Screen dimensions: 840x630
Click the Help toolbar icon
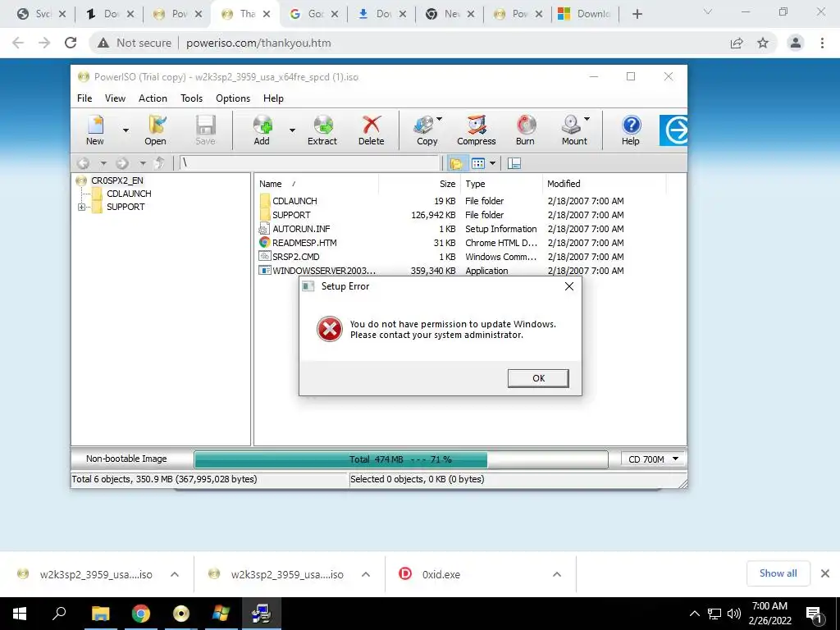tap(631, 130)
